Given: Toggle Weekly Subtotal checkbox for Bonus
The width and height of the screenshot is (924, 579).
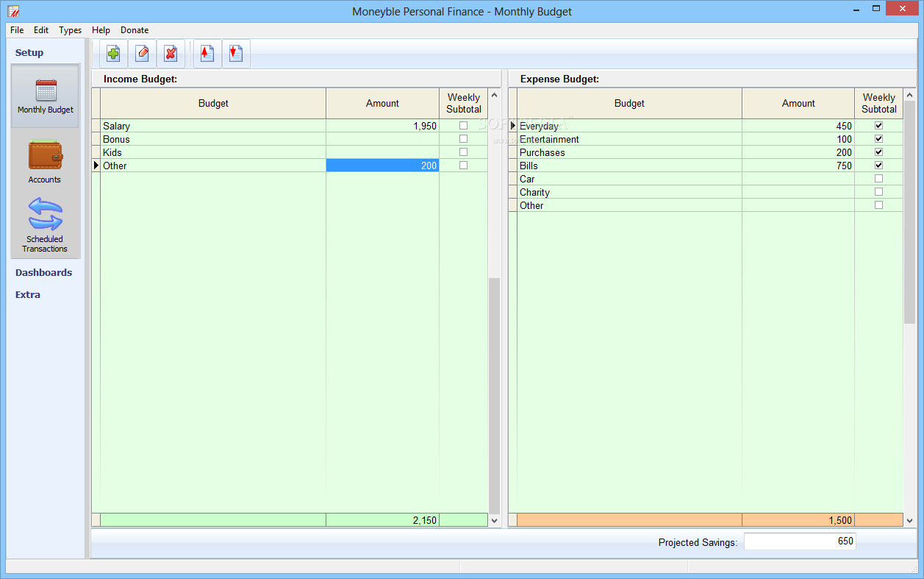Looking at the screenshot, I should [463, 139].
